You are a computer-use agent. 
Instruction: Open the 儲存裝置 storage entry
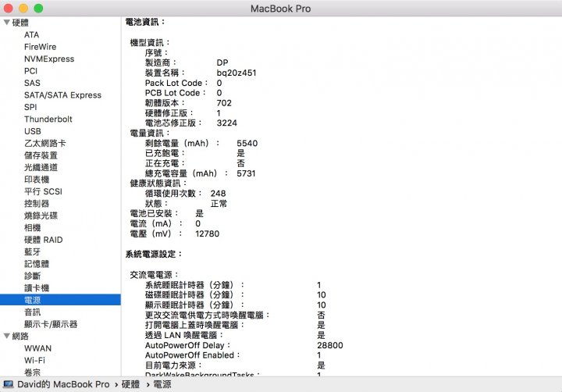pyautogui.click(x=41, y=155)
